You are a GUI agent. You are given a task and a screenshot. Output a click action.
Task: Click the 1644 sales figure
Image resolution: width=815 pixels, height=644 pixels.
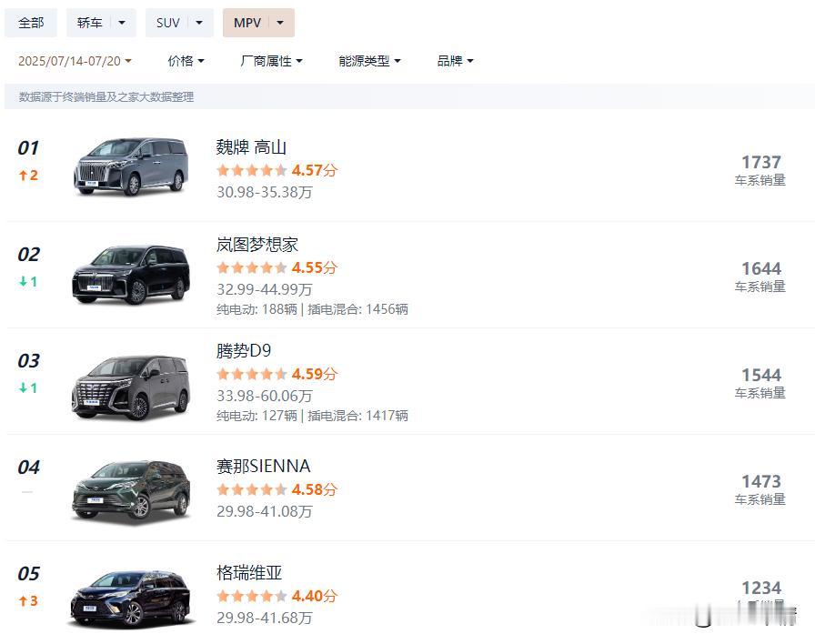[761, 268]
